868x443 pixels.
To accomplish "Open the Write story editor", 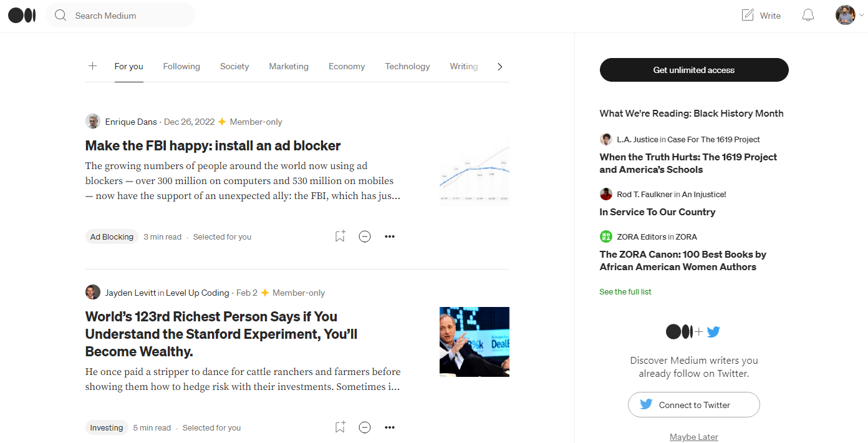I will pyautogui.click(x=761, y=16).
